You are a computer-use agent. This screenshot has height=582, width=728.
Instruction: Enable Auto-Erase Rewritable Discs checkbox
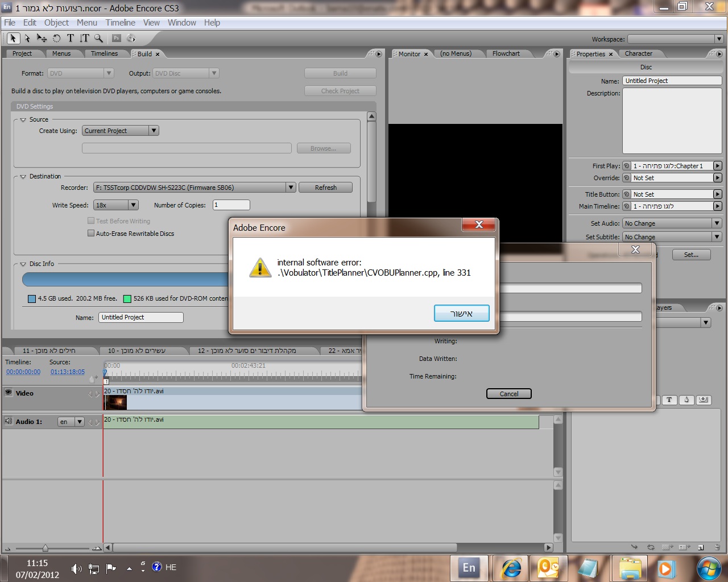coord(91,233)
